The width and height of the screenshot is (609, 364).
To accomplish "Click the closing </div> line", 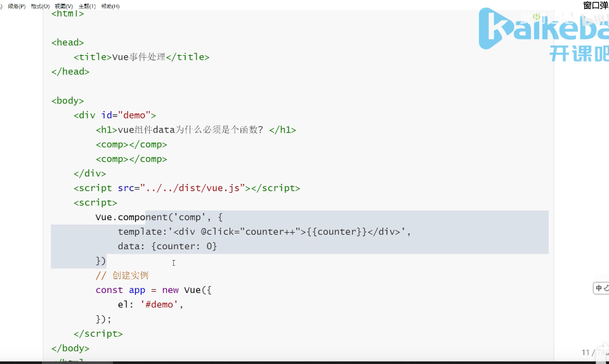I will 89,174.
